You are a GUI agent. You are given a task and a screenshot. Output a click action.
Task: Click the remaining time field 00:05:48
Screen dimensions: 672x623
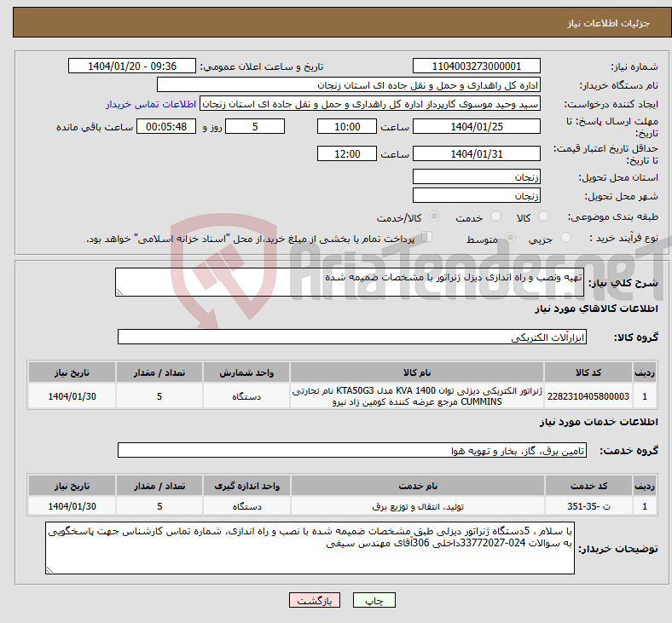[166, 126]
